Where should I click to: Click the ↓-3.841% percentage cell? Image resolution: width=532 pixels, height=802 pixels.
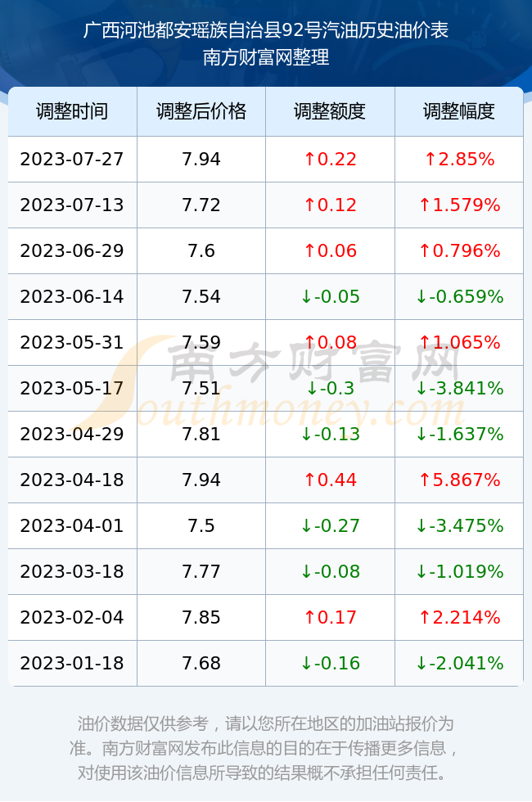pyautogui.click(x=459, y=388)
